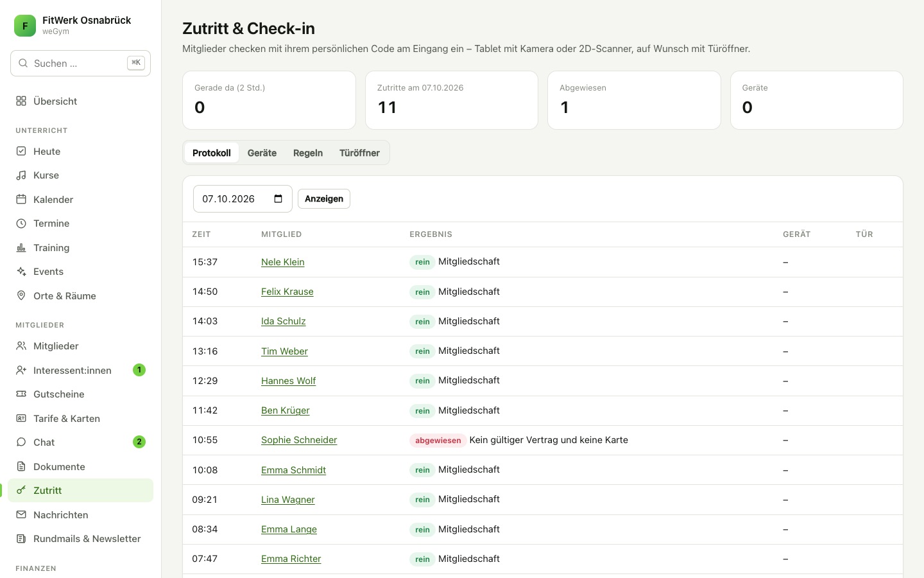Screen dimensions: 924x578
Task: Click the abgewiesen status badge
Action: [x=438, y=441]
